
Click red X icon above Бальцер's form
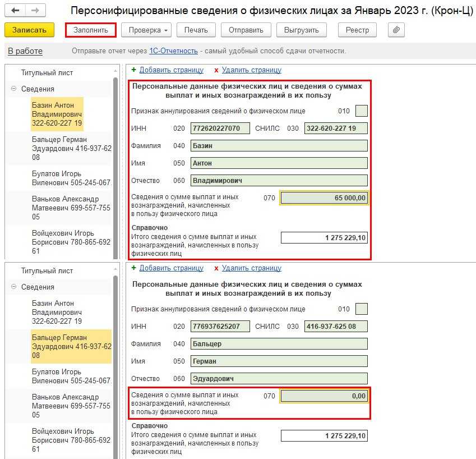coord(216,268)
